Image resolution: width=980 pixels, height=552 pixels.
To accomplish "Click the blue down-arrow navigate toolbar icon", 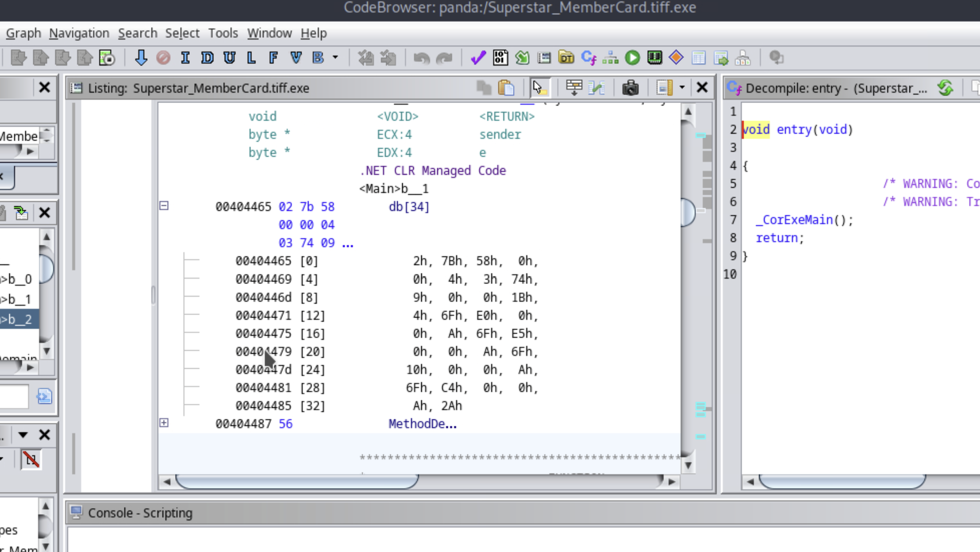I will pyautogui.click(x=141, y=58).
